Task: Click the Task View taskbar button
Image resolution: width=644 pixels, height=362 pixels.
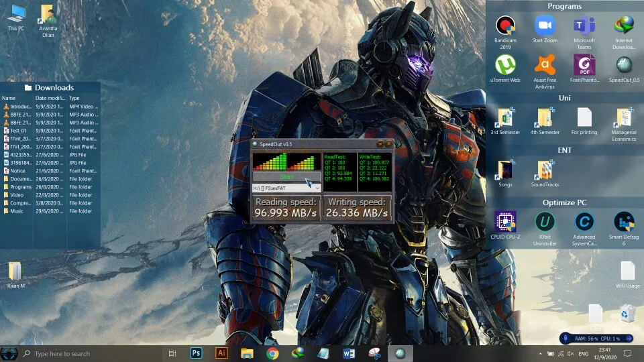Action: click(172, 353)
